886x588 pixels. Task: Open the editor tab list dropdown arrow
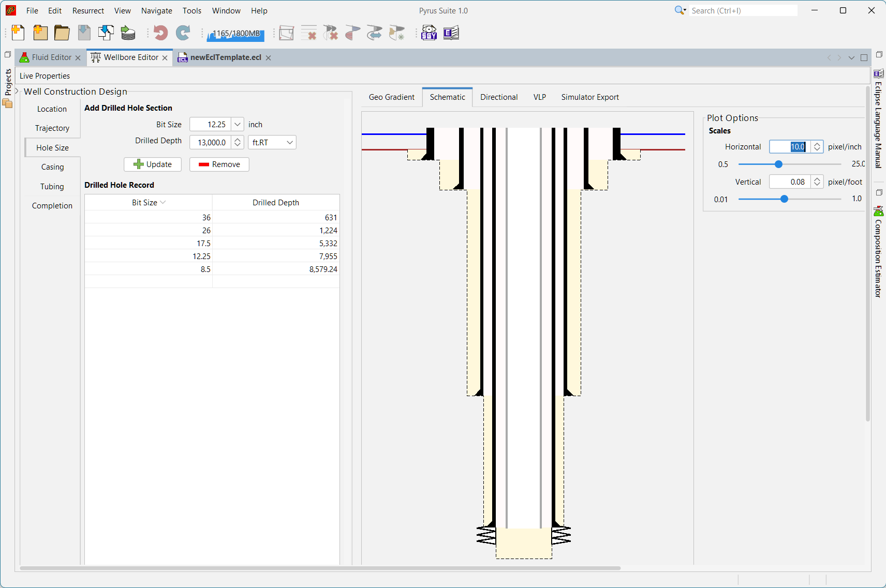(x=851, y=58)
